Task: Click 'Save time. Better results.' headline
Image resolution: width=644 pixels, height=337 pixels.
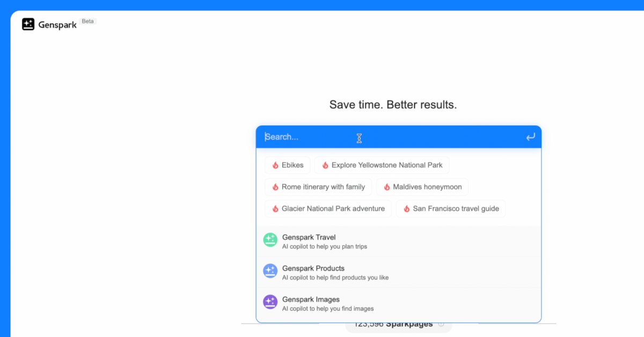Action: 393,105
